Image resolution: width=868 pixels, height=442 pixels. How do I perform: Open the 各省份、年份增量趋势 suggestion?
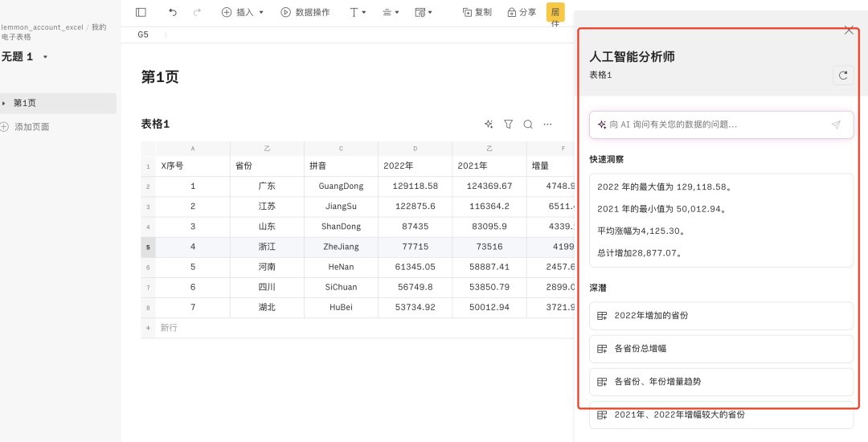pyautogui.click(x=721, y=382)
